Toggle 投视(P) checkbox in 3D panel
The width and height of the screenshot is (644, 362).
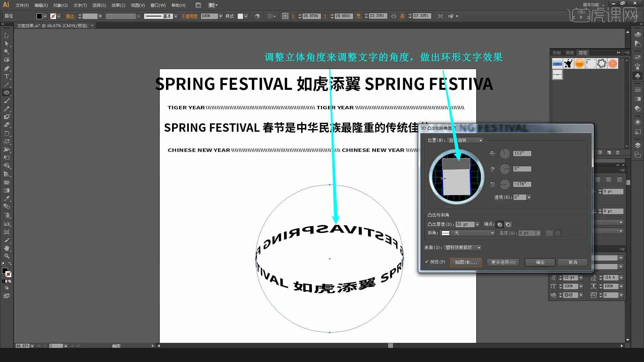point(426,262)
